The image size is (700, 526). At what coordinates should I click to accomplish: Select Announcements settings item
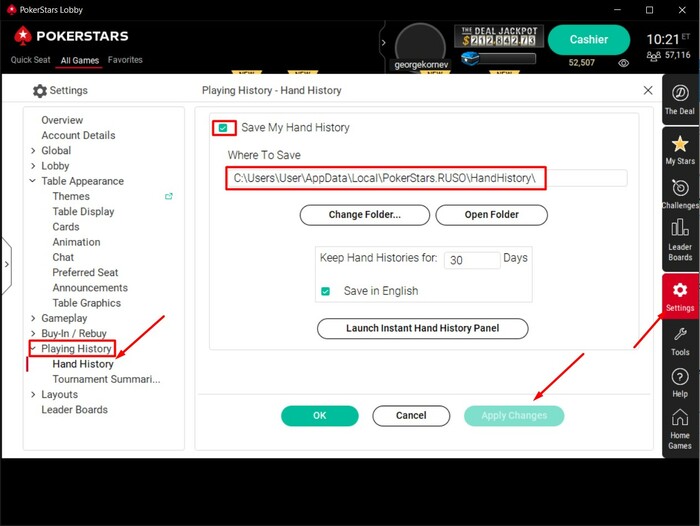90,288
